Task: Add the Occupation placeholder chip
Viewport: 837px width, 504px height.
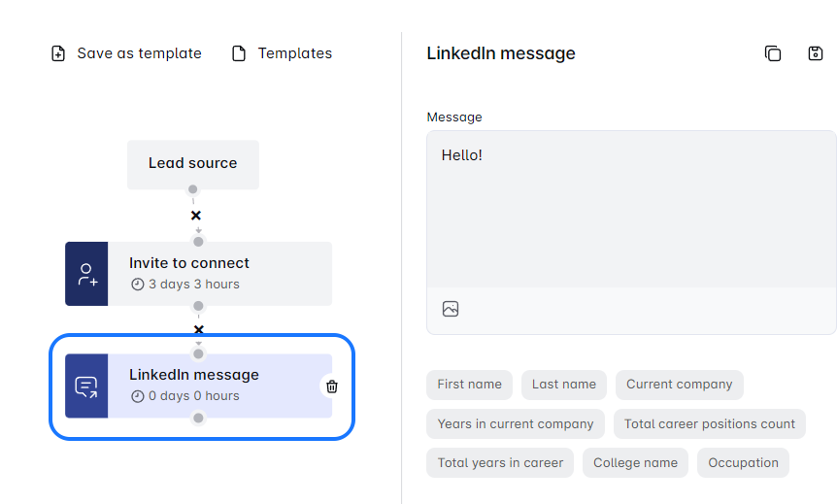Action: (x=743, y=463)
